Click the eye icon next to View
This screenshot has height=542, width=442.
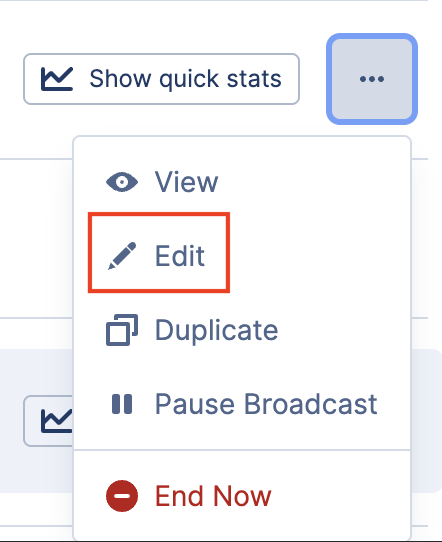pos(122,182)
